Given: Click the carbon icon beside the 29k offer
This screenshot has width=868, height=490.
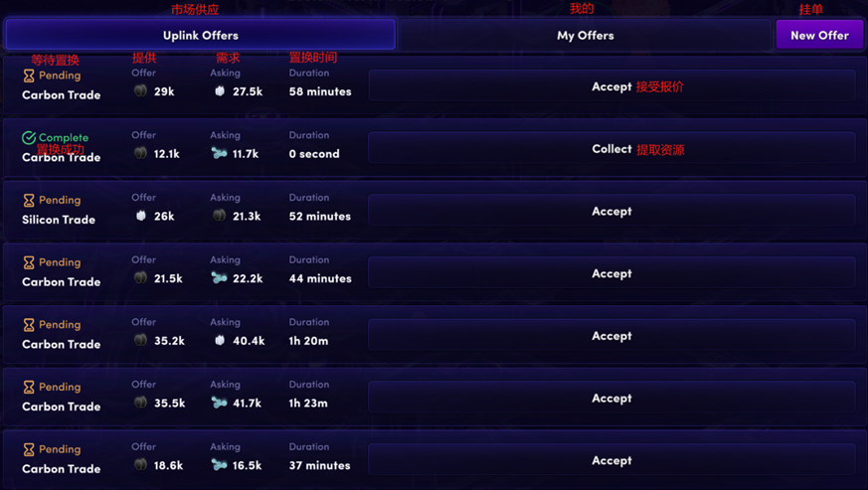Looking at the screenshot, I should coord(141,91).
